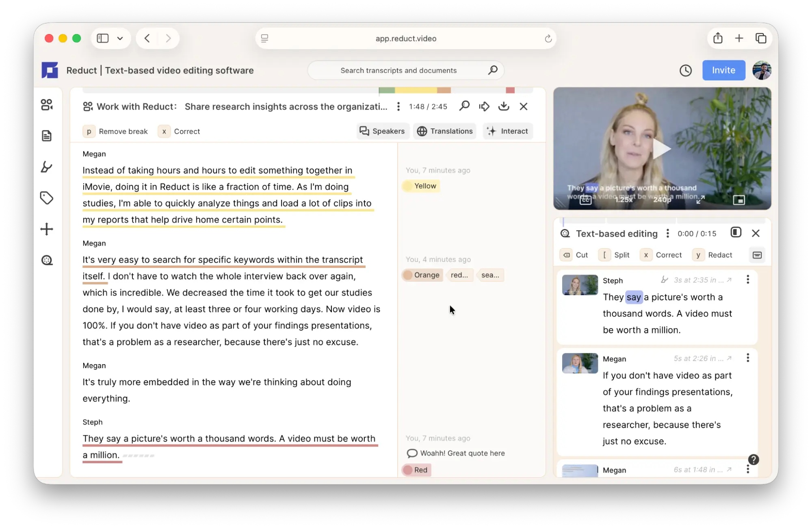Click the Redact tool in the reel toolbar
This screenshot has height=529, width=812.
(712, 255)
